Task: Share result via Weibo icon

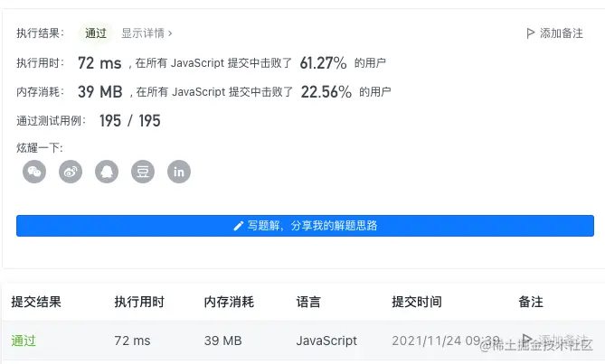Action: [x=71, y=172]
